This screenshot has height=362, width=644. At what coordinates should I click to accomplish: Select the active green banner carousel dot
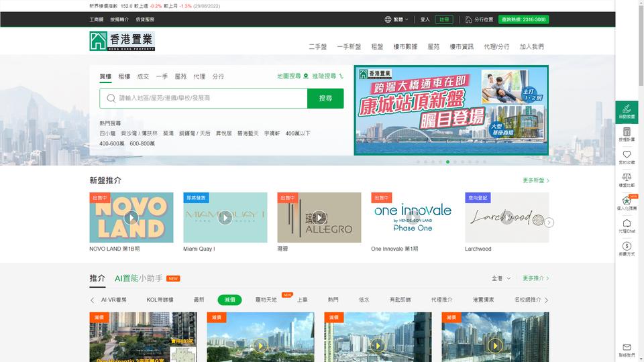point(447,162)
